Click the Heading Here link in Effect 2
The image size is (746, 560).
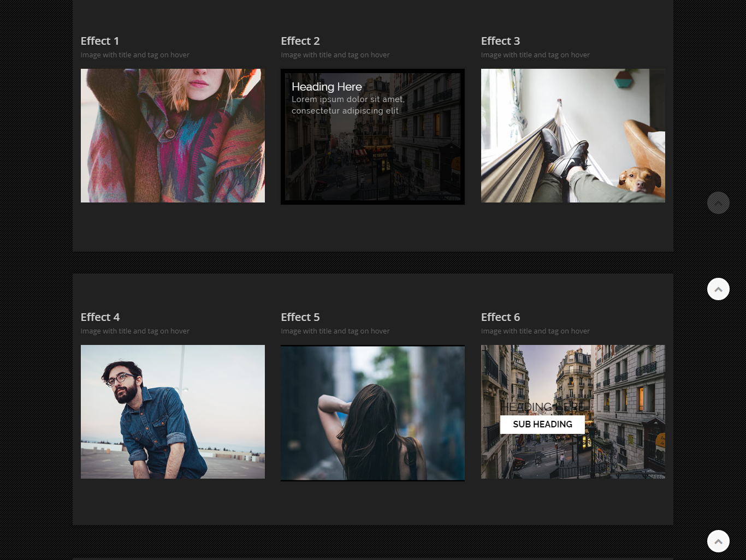[326, 87]
